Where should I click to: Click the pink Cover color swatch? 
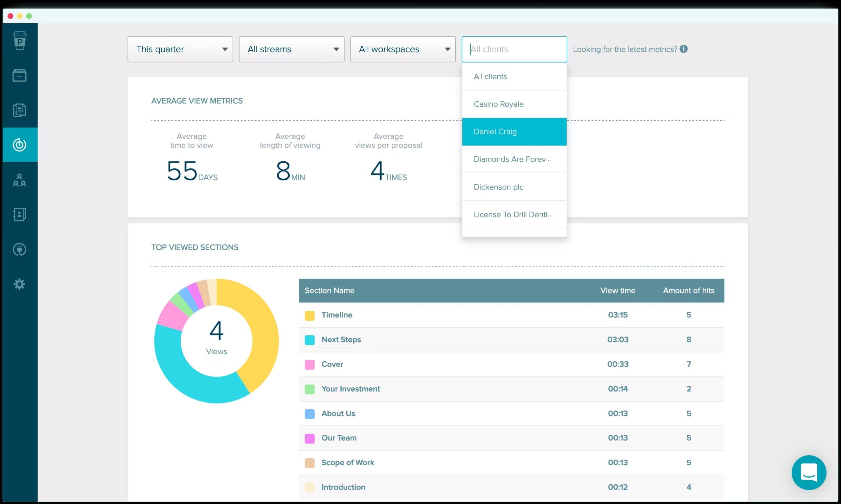(310, 365)
